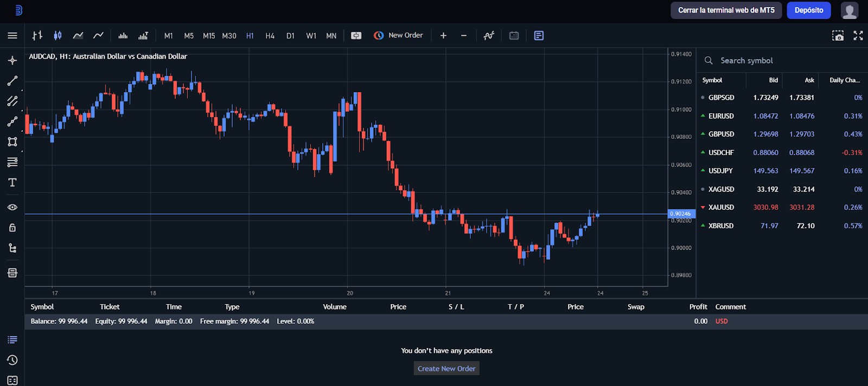Click the Profit column header

tap(698, 307)
